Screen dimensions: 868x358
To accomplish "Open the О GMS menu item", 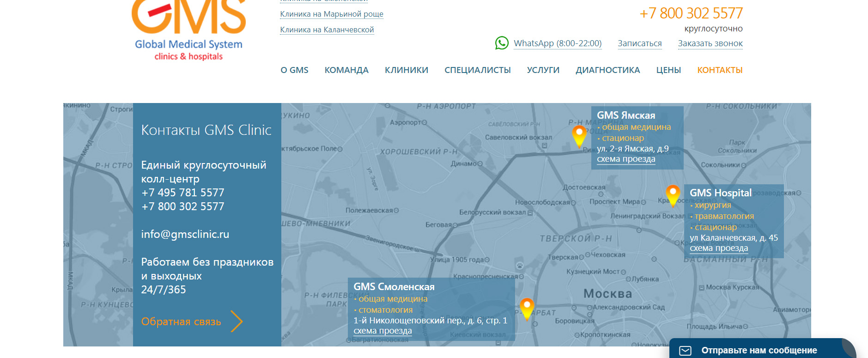I will tap(294, 70).
